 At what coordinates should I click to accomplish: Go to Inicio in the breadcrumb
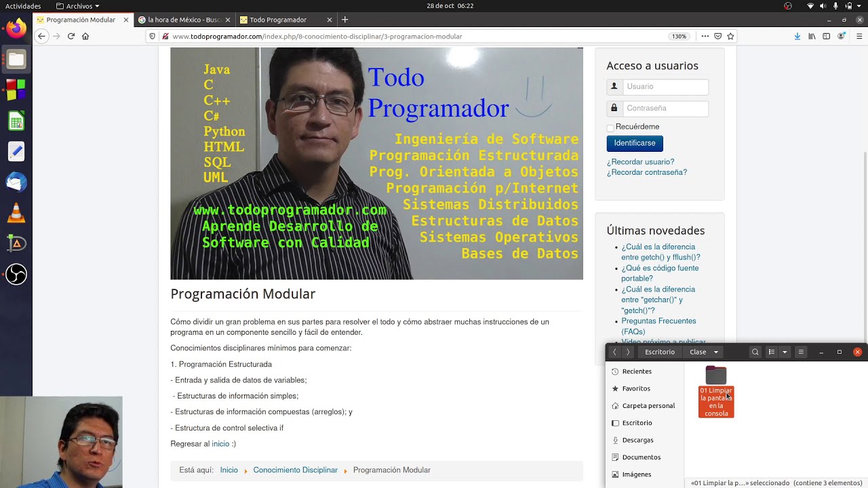[x=229, y=470]
